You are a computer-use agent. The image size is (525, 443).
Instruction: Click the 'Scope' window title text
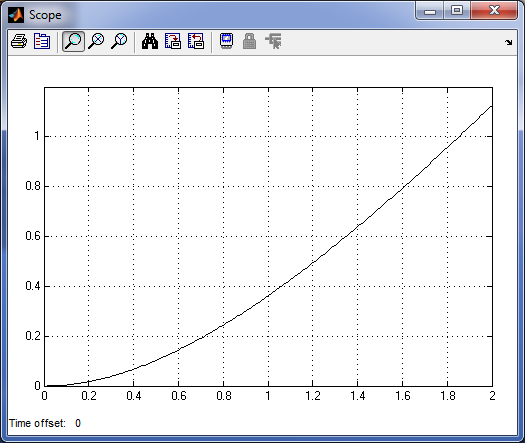[x=45, y=15]
